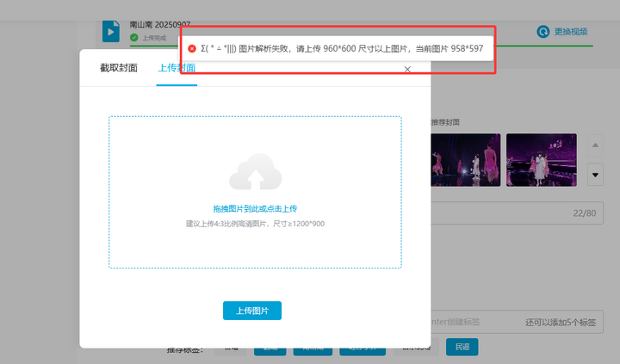Click the video file play icon
620x364 pixels.
pos(111,31)
